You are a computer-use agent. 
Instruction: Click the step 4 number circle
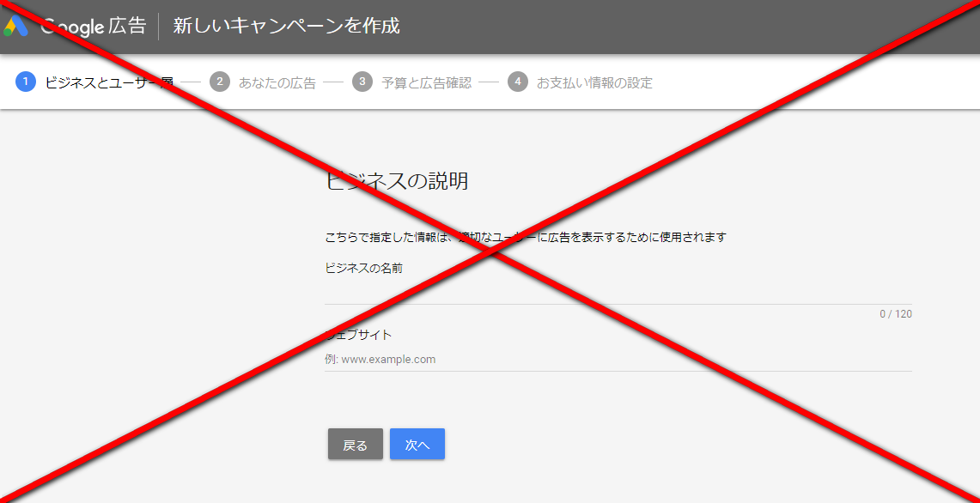pos(517,82)
